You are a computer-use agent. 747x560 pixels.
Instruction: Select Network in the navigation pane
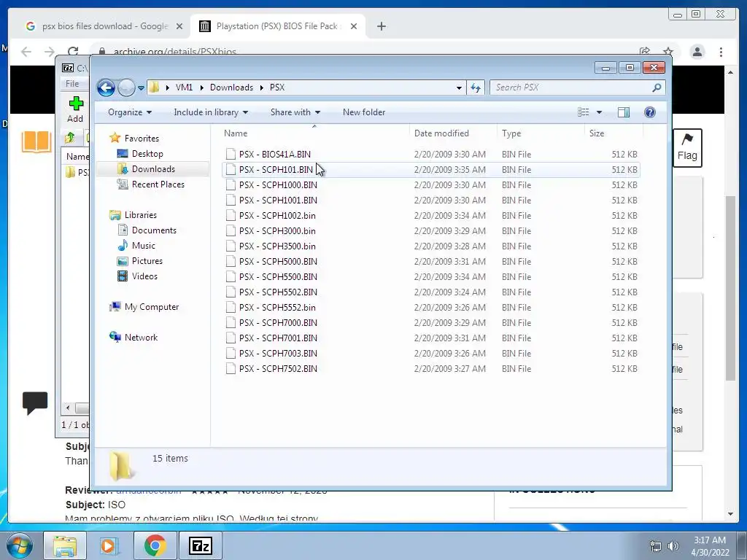point(141,338)
